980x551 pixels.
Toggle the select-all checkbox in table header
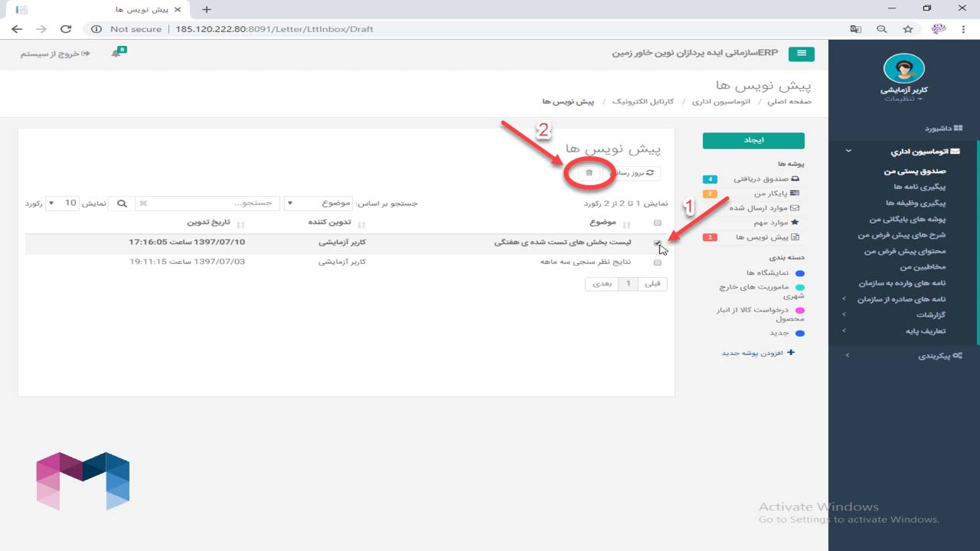pyautogui.click(x=658, y=223)
